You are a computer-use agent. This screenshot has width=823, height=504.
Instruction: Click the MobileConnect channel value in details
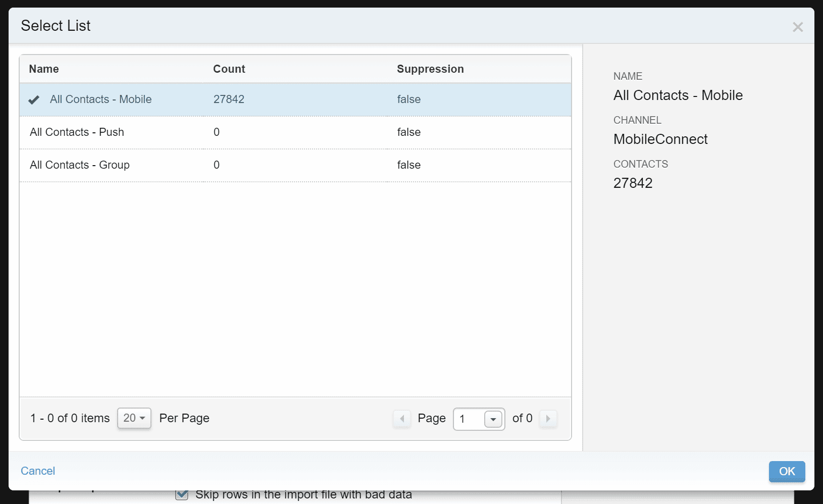point(660,139)
